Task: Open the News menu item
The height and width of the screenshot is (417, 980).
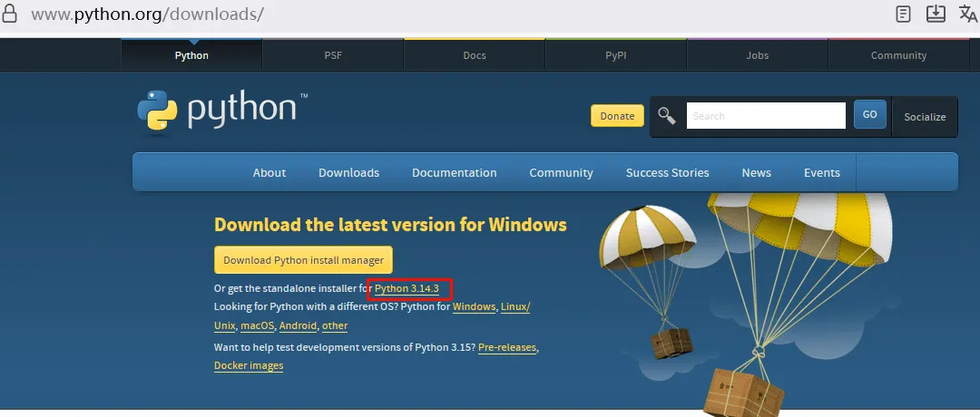Action: click(756, 173)
